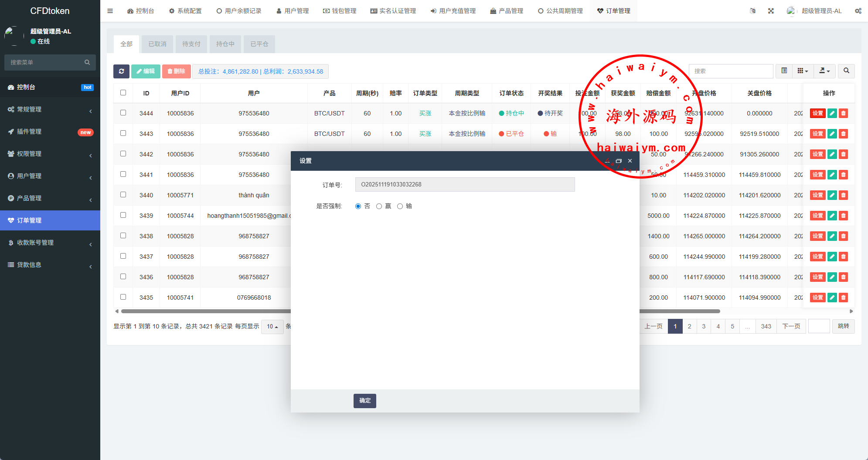Click the 确定 button in dialog
Image resolution: width=868 pixels, height=460 pixels.
point(364,401)
